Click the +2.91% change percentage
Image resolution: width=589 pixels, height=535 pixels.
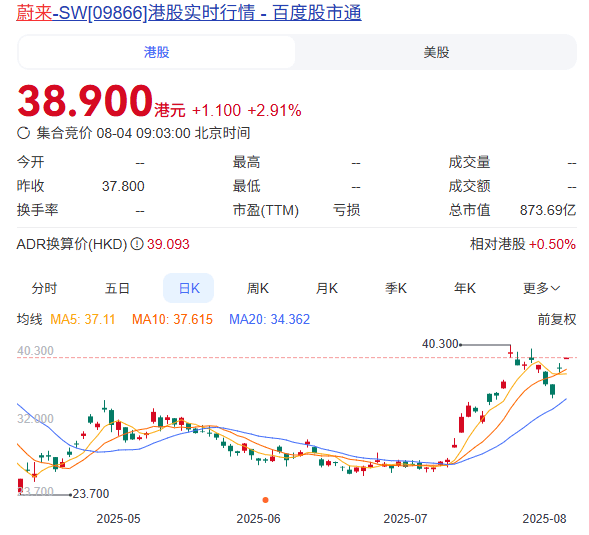point(274,110)
